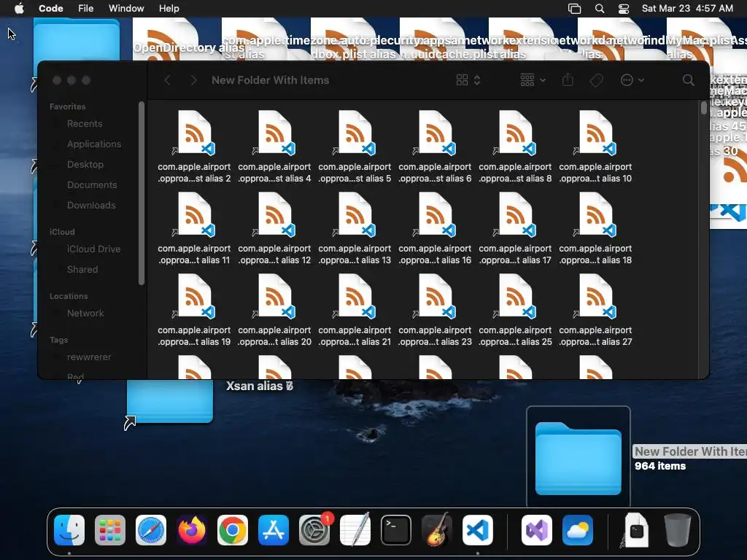Select the rewwrerer tag in sidebar
The width and height of the screenshot is (747, 560).
pyautogui.click(x=88, y=357)
